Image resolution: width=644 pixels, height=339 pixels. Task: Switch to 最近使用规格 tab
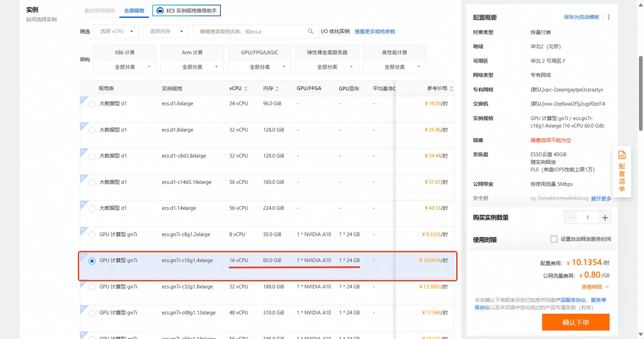[100, 11]
